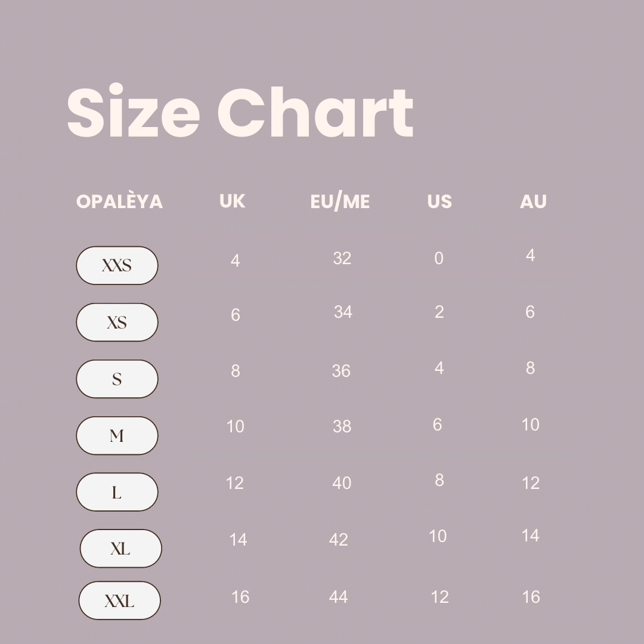Click the AU column header

pos(533,202)
